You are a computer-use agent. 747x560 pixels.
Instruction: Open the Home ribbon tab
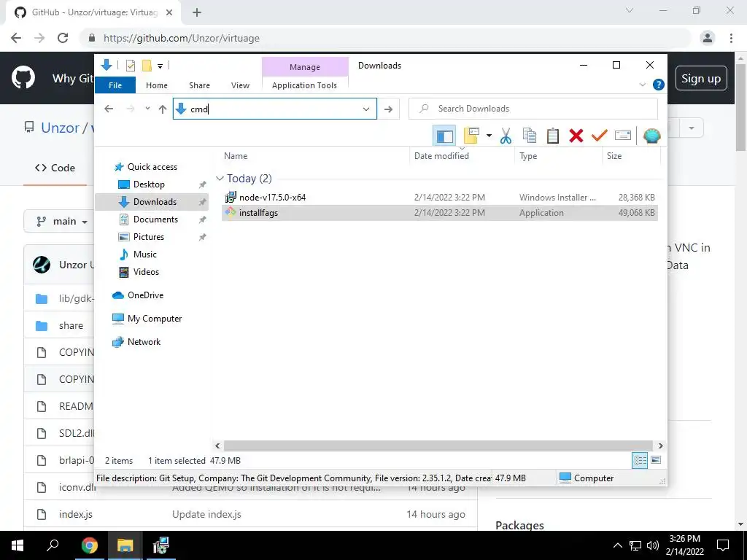(x=157, y=85)
